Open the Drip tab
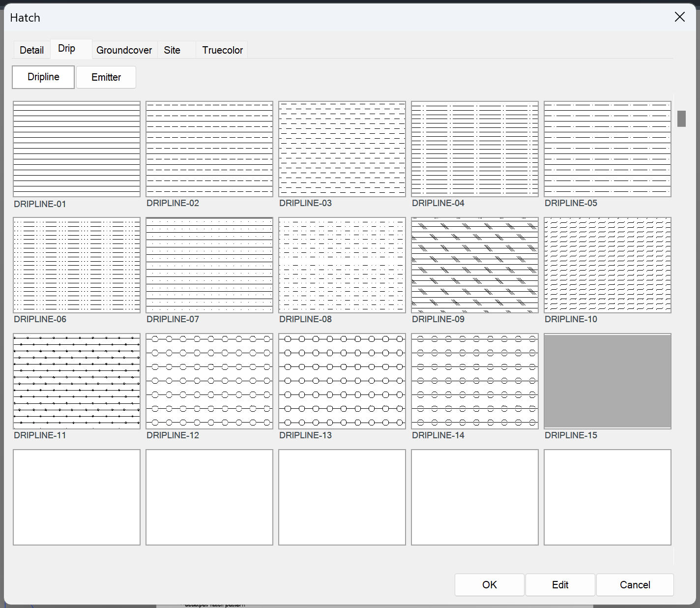The height and width of the screenshot is (608, 700). click(71, 49)
